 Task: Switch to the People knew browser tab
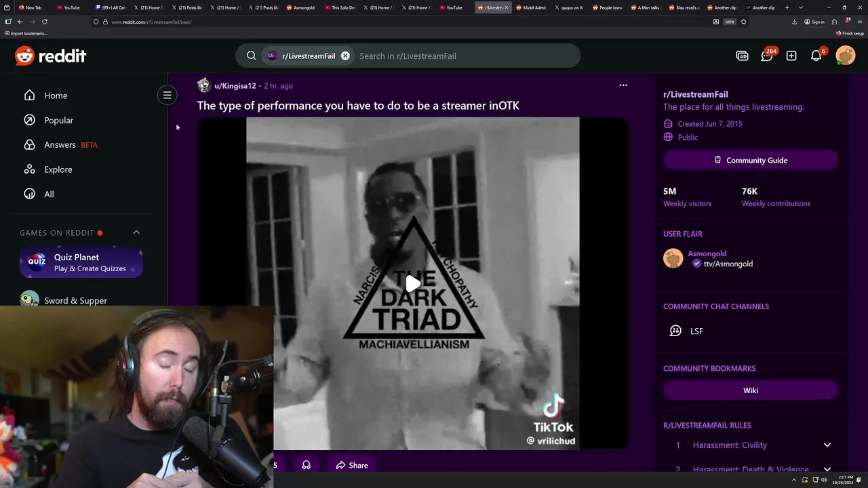click(608, 7)
